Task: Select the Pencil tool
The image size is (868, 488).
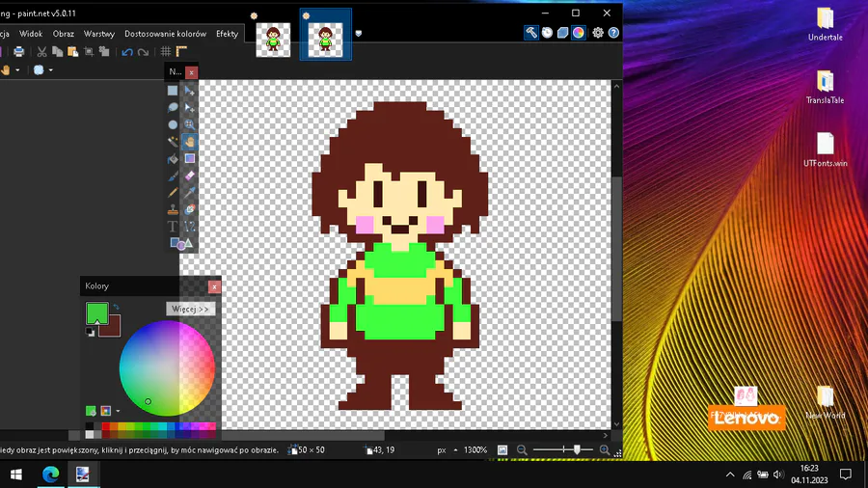Action: (x=173, y=193)
